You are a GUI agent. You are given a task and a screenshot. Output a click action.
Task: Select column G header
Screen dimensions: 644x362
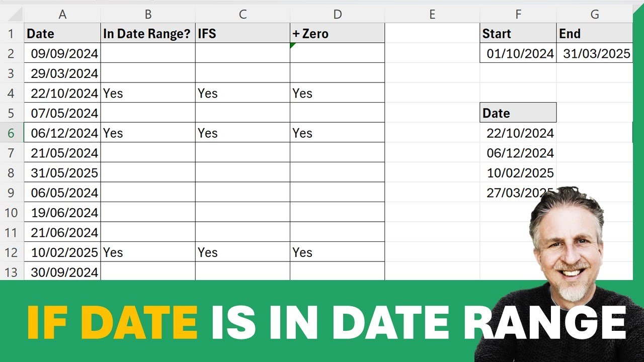pyautogui.click(x=595, y=15)
